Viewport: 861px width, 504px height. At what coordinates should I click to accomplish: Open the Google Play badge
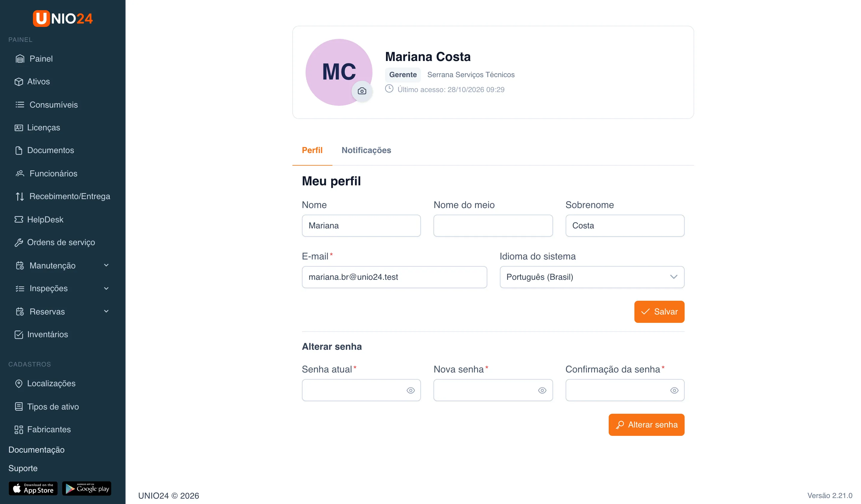point(87,489)
